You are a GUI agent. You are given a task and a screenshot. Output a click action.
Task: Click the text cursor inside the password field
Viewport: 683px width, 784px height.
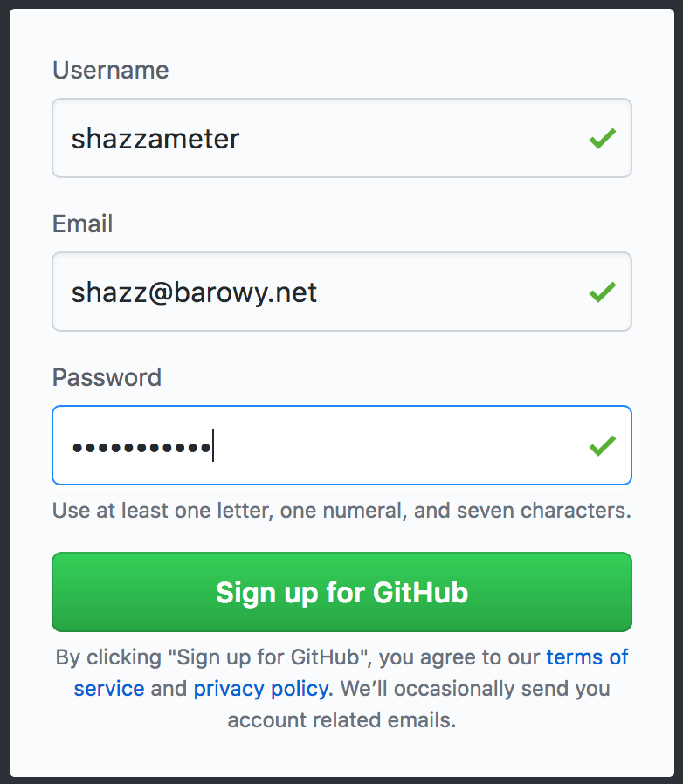(213, 445)
